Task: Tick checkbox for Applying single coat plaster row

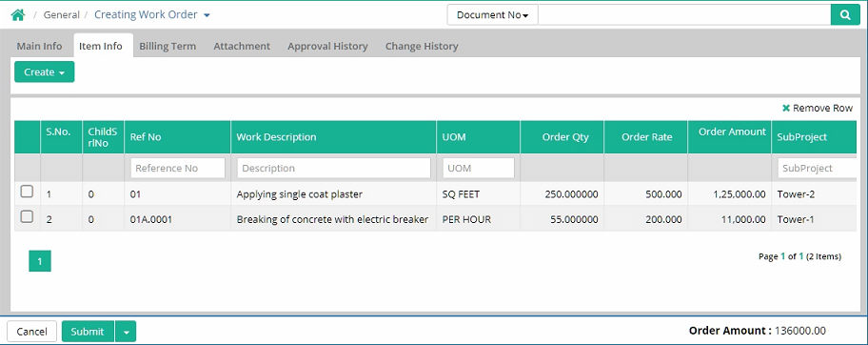Action: [27, 192]
